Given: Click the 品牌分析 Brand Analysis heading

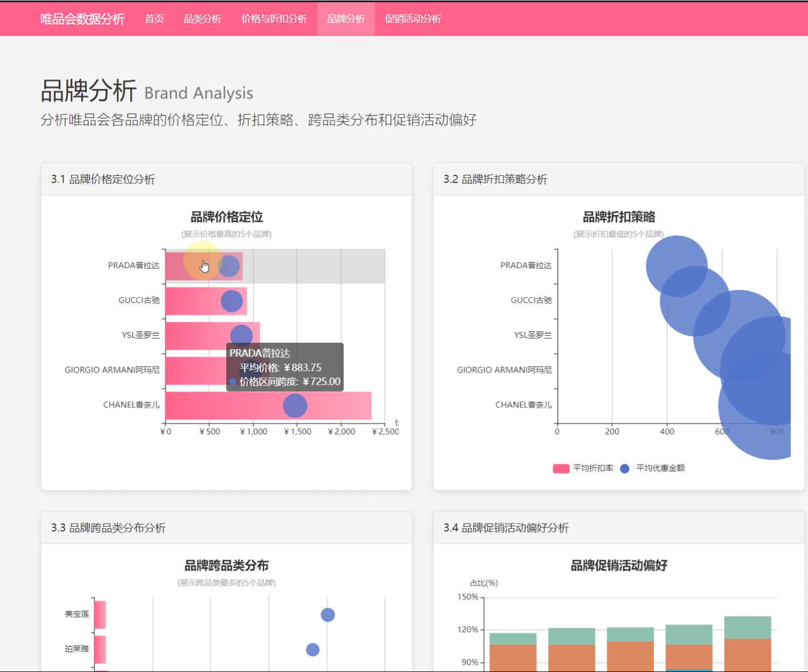Looking at the screenshot, I should [146, 92].
